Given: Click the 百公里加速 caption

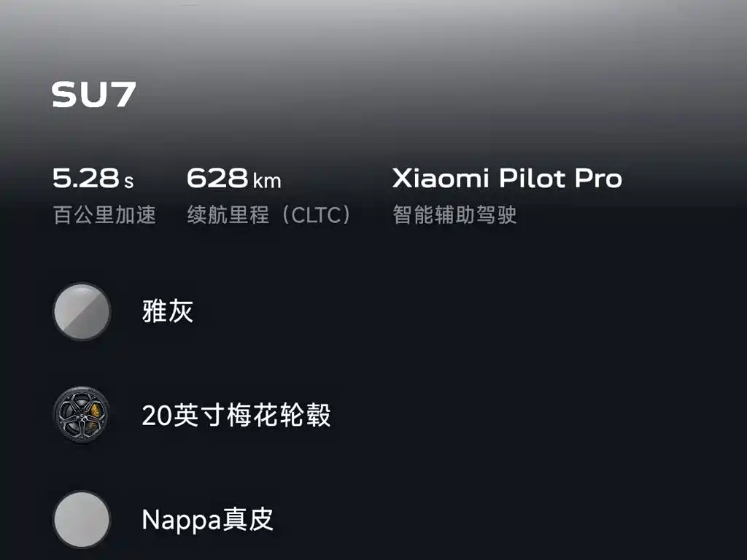Looking at the screenshot, I should pyautogui.click(x=105, y=215).
